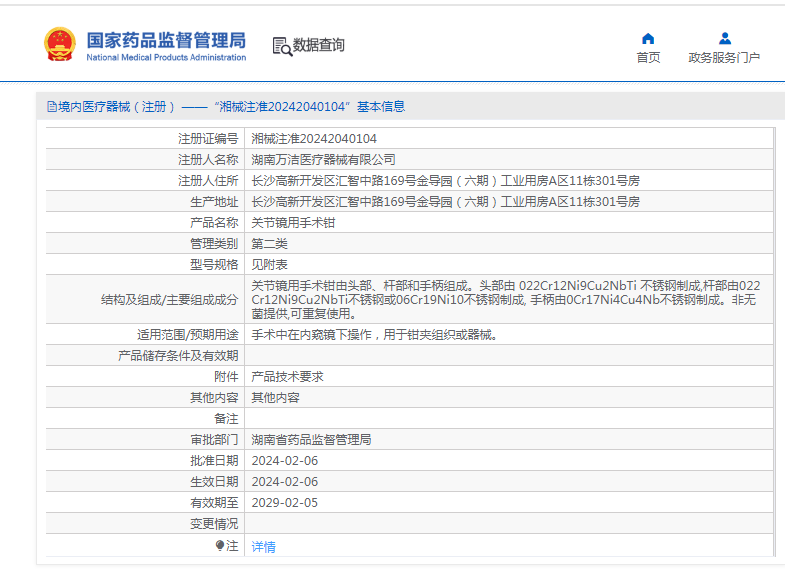Click the 批准日期 value 2024-02-06
The width and height of the screenshot is (785, 577).
pos(285,461)
